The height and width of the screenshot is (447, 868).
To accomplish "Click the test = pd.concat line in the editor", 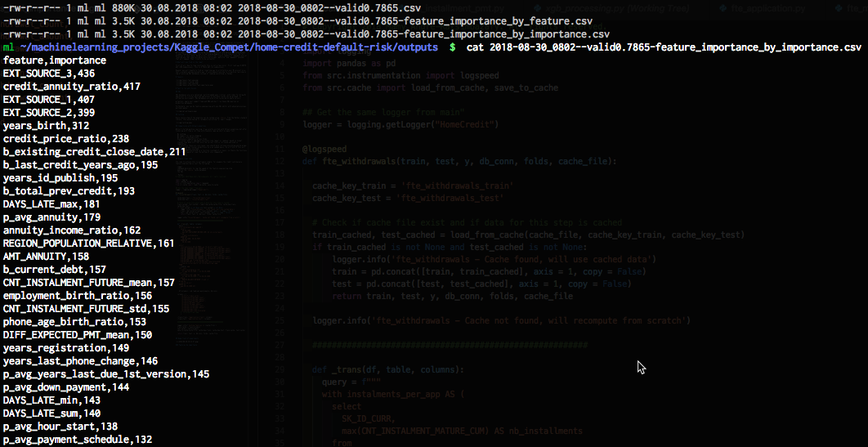I will tap(481, 284).
